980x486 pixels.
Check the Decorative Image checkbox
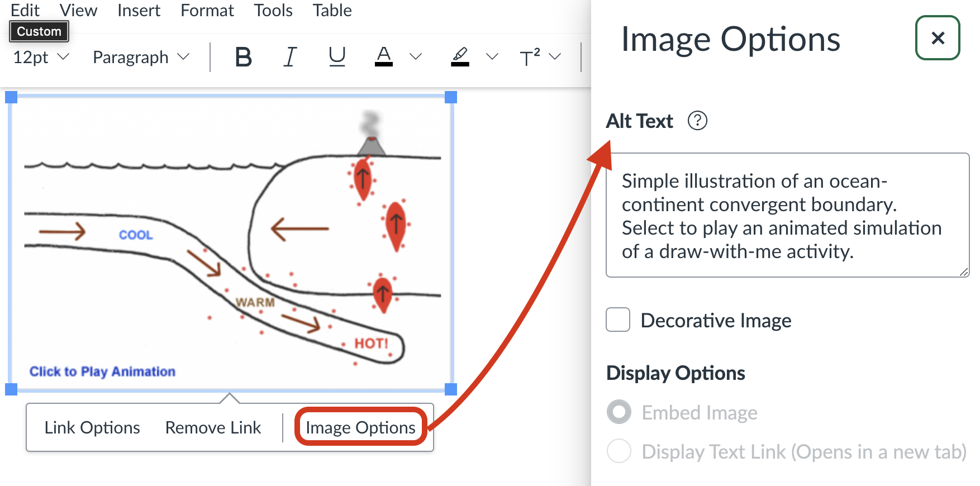618,320
